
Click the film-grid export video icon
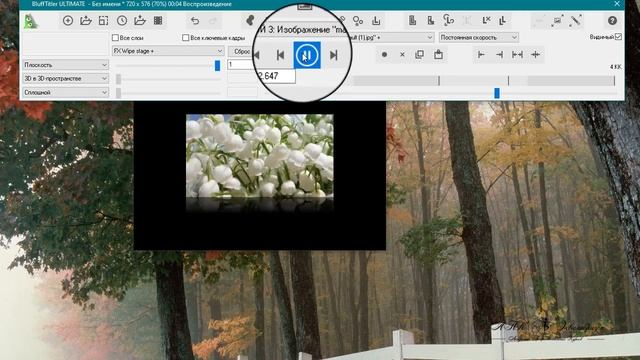coord(158,20)
